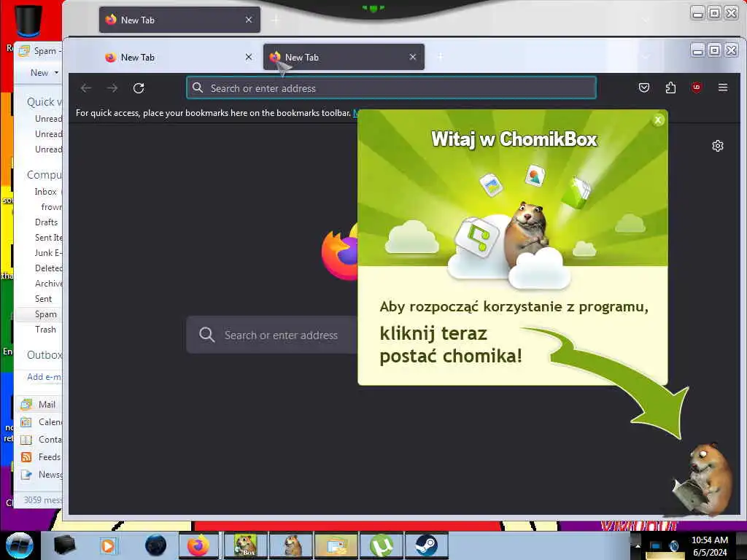Maximize the front Firefox window
Screen dimensions: 747x560
714,50
